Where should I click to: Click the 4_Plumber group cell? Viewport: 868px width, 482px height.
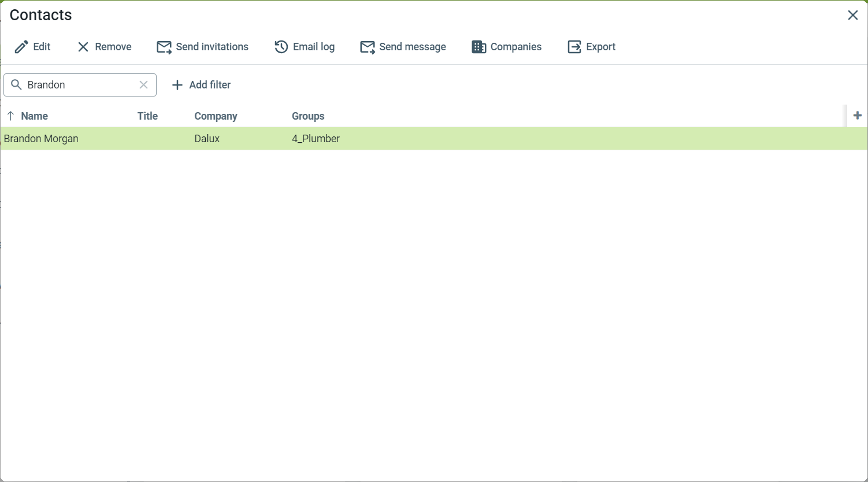pos(316,139)
